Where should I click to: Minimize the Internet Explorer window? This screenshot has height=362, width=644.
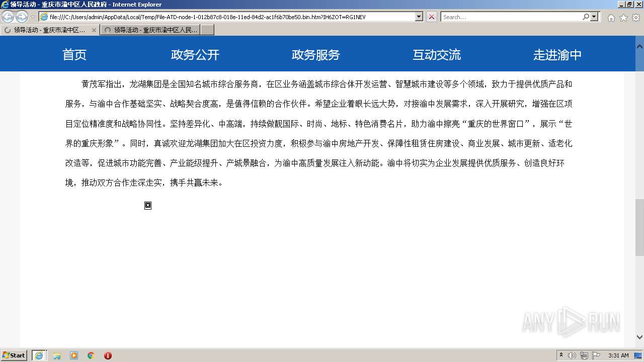click(x=621, y=4)
